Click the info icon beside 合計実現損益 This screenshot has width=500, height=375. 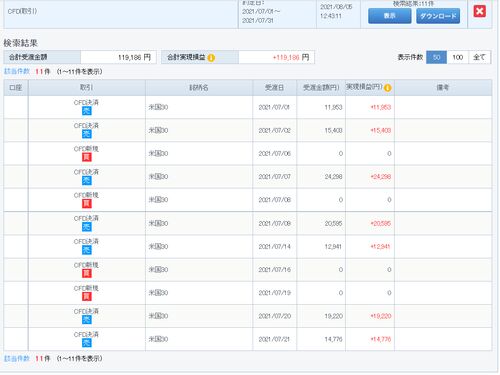click(x=211, y=58)
